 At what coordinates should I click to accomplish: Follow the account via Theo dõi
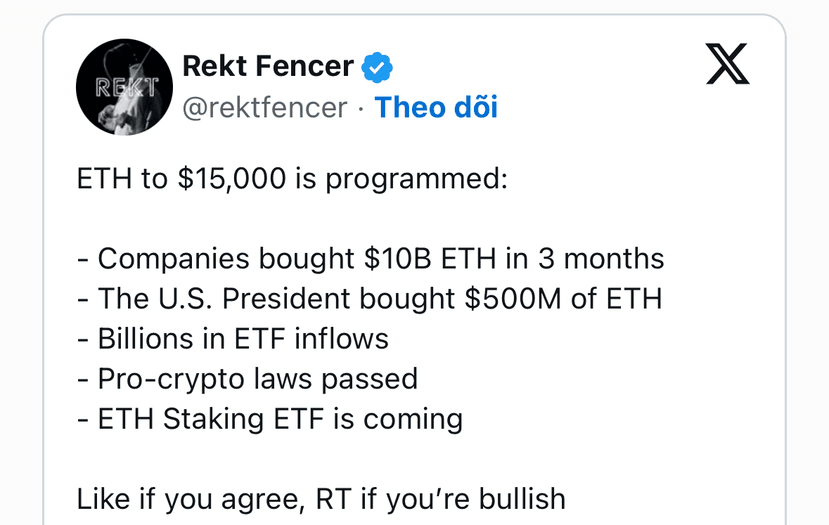[x=436, y=107]
